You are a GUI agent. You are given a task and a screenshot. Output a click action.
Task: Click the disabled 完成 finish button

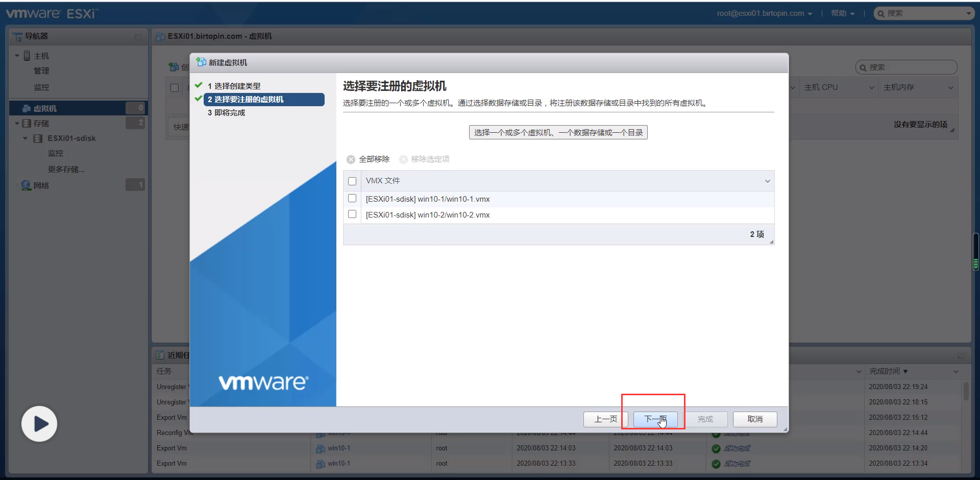pos(705,419)
